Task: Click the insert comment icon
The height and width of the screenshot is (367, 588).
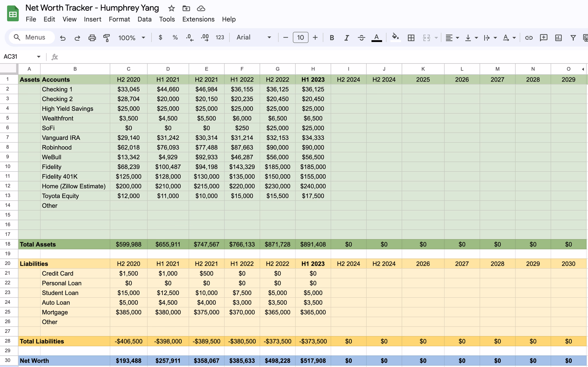Action: point(543,38)
